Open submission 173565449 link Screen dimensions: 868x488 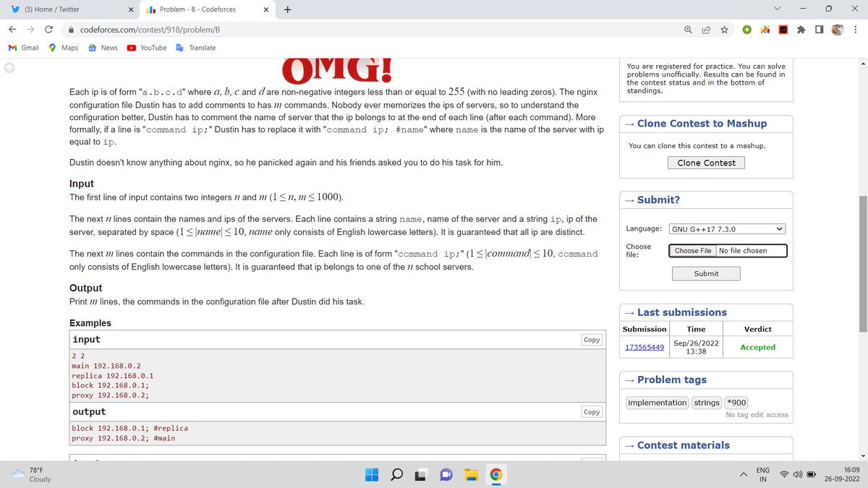644,347
